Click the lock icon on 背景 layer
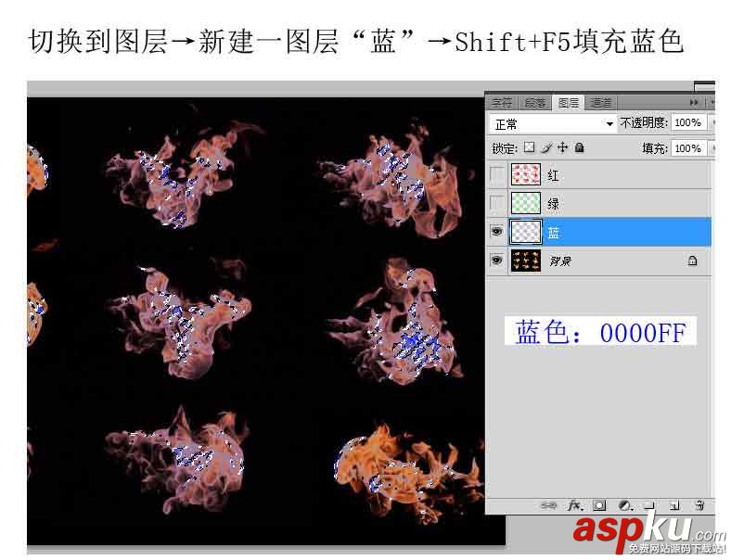The image size is (731, 560). click(x=693, y=261)
